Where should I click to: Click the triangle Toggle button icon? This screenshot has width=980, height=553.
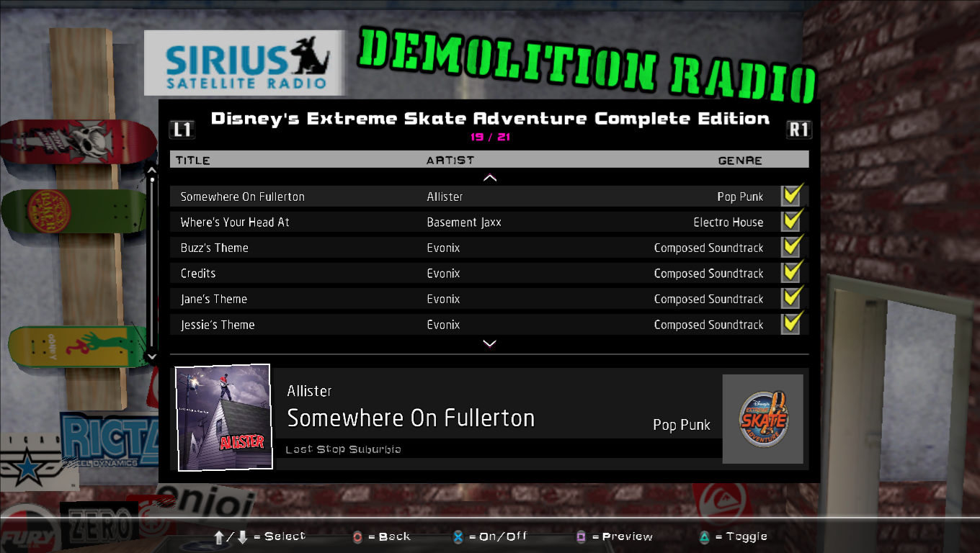(x=704, y=537)
